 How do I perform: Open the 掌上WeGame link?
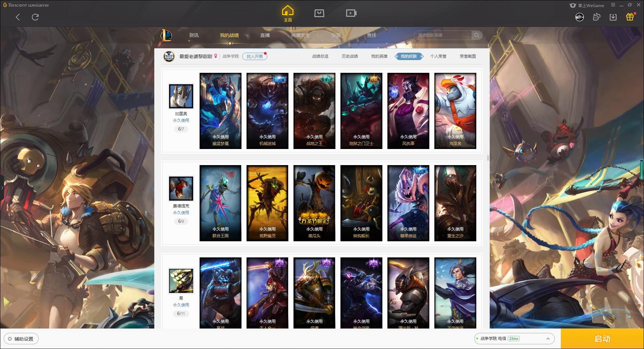point(587,5)
